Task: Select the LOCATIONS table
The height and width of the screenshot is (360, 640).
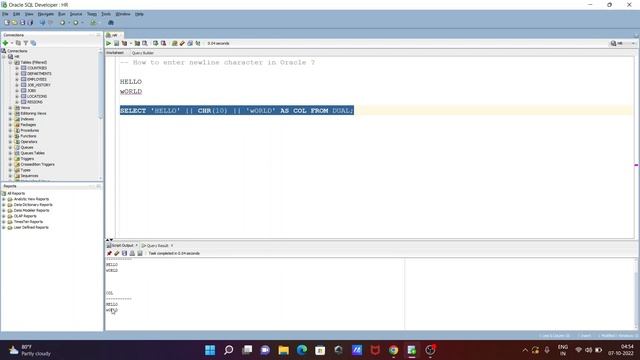Action: click(37, 96)
